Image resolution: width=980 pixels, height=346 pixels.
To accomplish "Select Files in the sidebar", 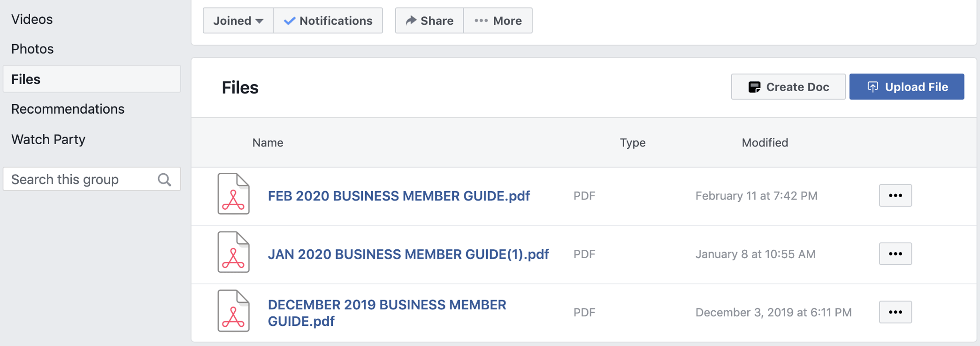I will pos(26,79).
